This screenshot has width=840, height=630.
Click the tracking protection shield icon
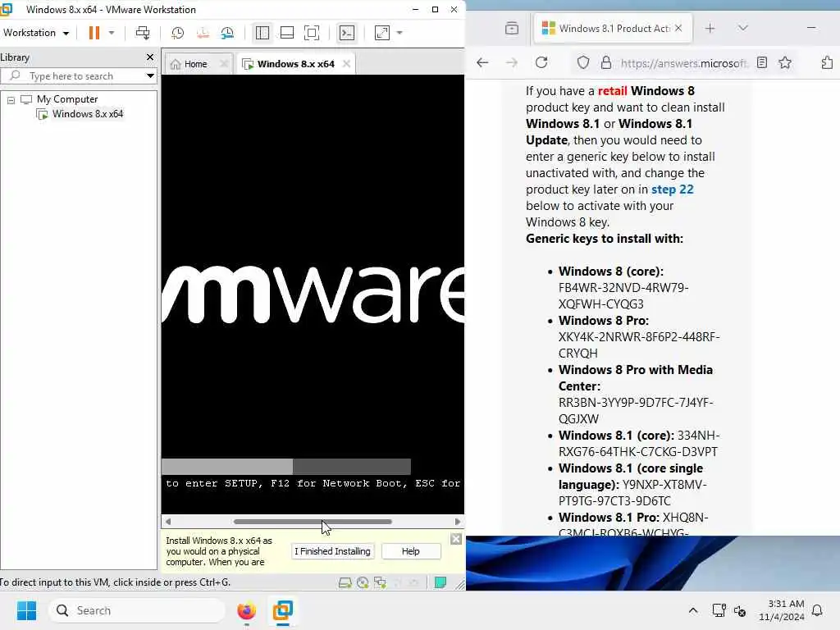tap(583, 62)
